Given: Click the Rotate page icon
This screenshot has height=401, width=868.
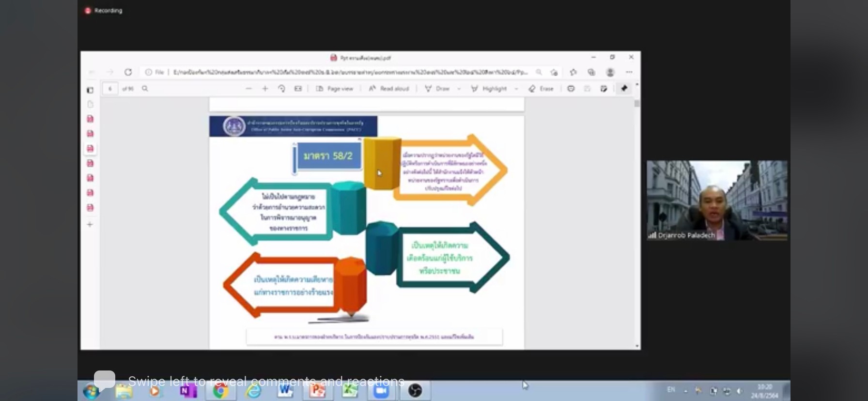Looking at the screenshot, I should pos(281,89).
